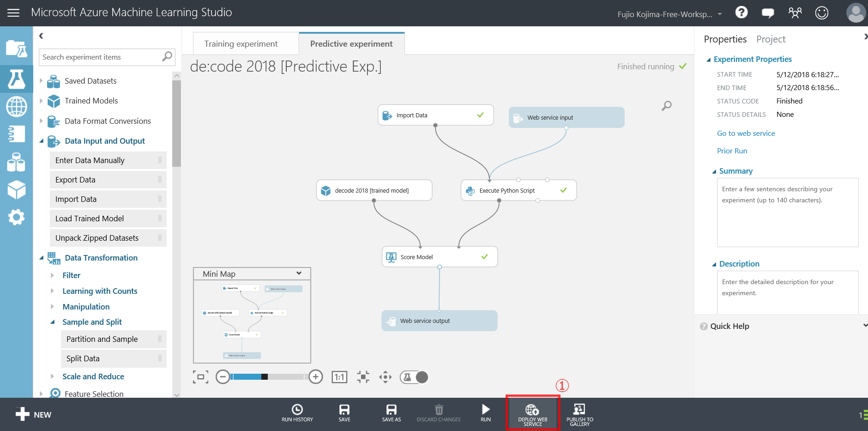
Task: Switch to the Project tab
Action: [x=771, y=39]
